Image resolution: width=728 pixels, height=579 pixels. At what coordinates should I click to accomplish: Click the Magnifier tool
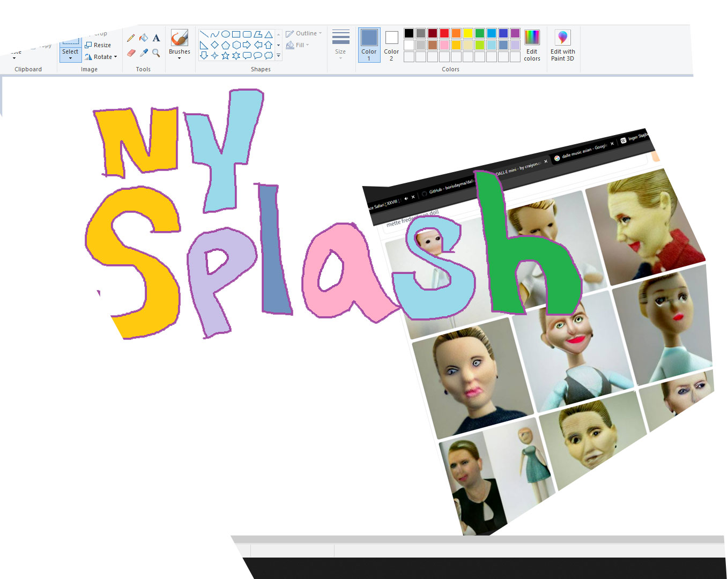click(156, 53)
